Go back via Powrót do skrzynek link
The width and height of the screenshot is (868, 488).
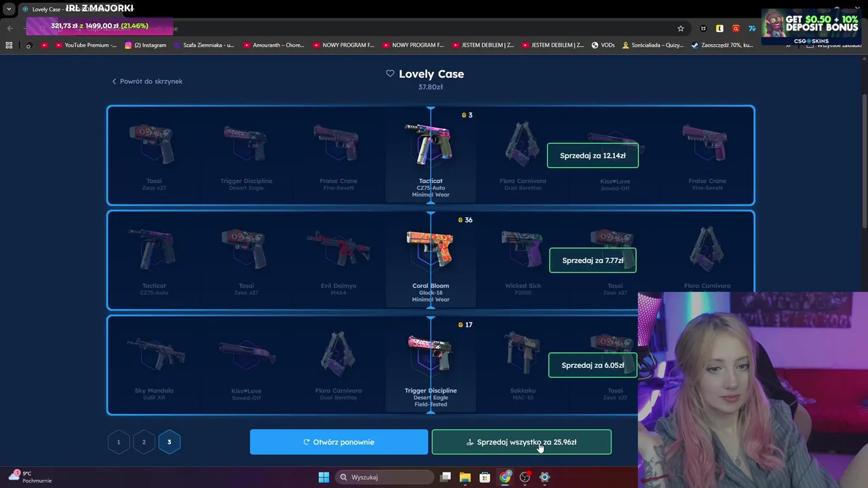[147, 81]
